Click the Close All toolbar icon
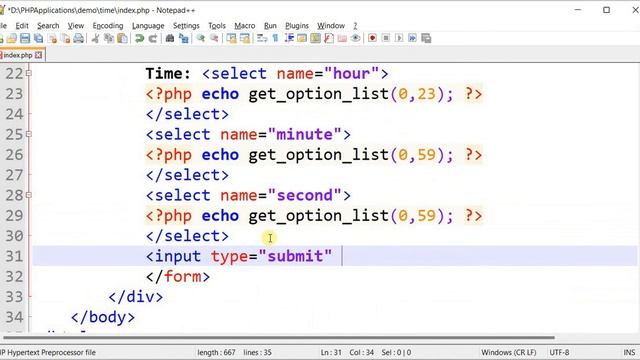This screenshot has height=360, width=640. pos(65,38)
